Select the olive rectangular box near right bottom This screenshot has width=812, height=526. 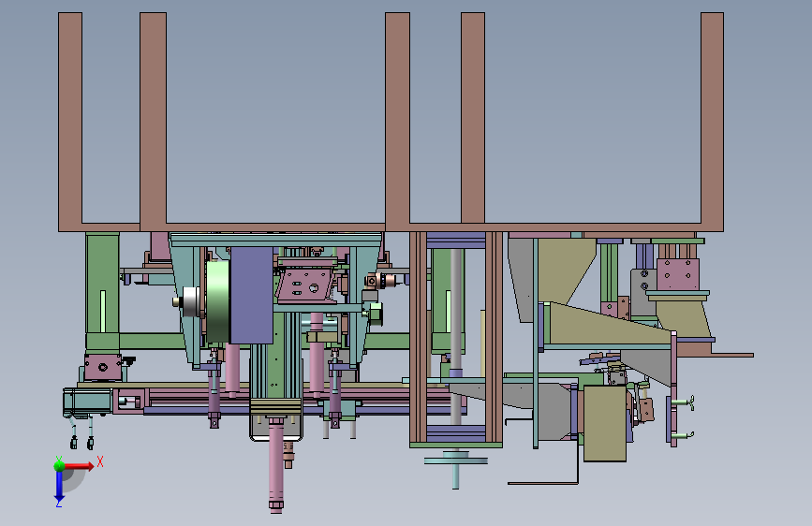(605, 423)
